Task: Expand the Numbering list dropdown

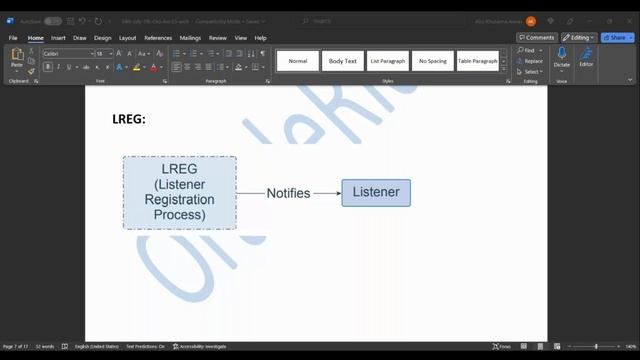Action: [201, 53]
